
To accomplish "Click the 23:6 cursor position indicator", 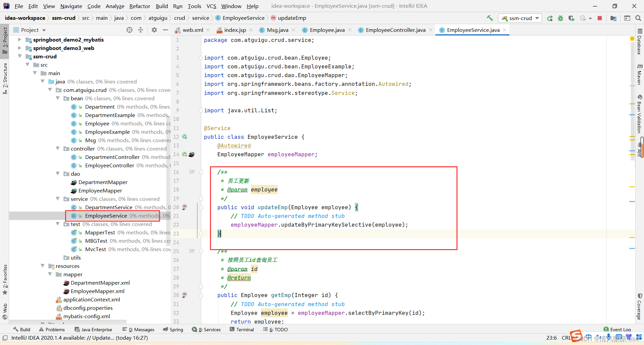I will [551, 338].
